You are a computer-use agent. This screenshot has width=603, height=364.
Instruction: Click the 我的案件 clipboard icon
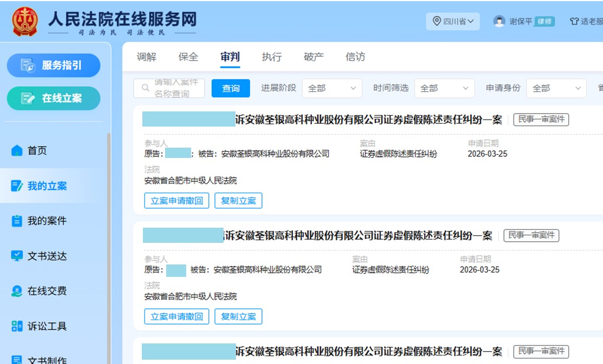tap(17, 221)
